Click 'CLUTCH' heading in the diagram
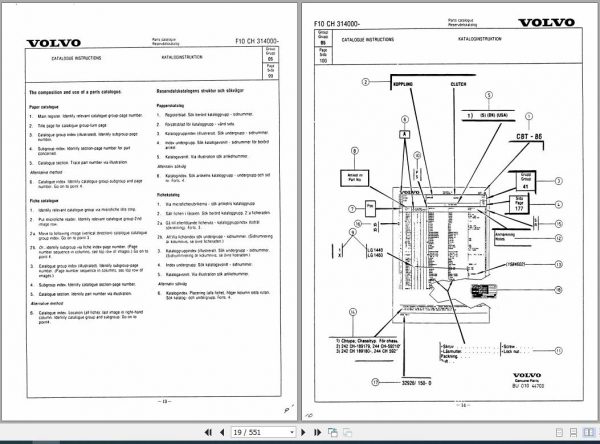 point(458,84)
